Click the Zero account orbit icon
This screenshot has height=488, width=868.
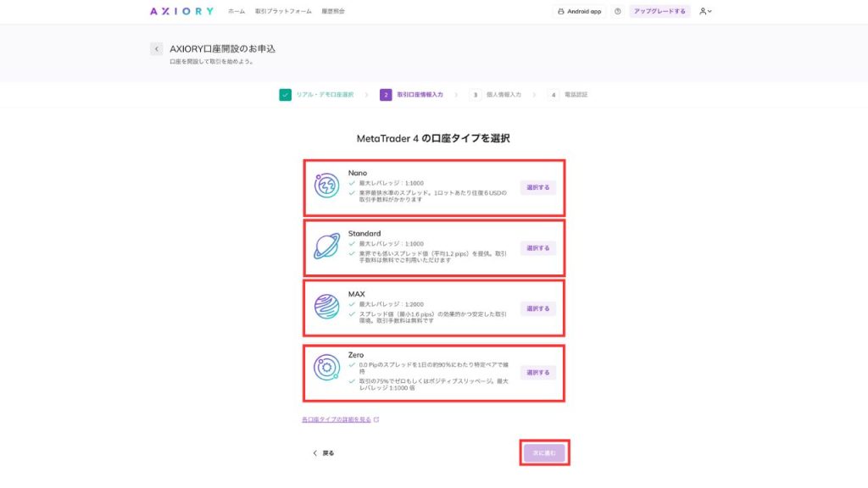pos(326,368)
